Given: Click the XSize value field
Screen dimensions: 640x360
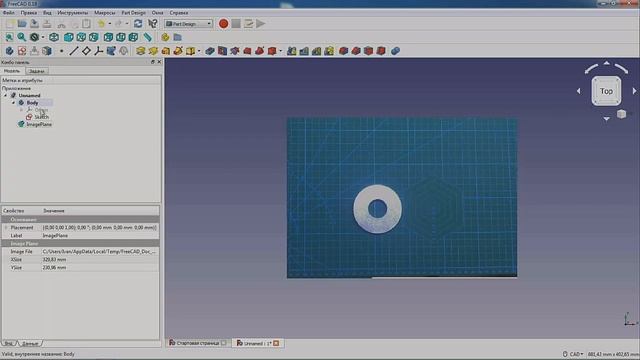Looking at the screenshot, I should pyautogui.click(x=100, y=260).
